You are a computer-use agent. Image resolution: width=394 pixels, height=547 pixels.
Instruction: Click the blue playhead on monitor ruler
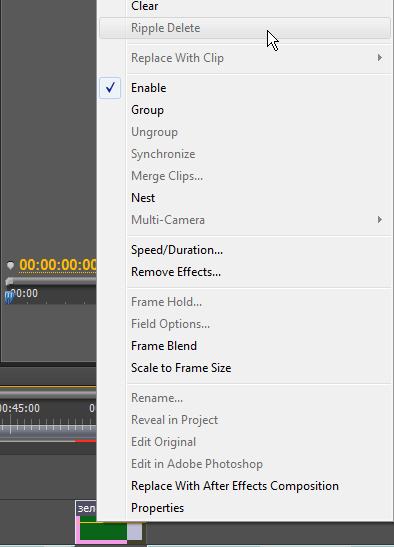click(9, 297)
